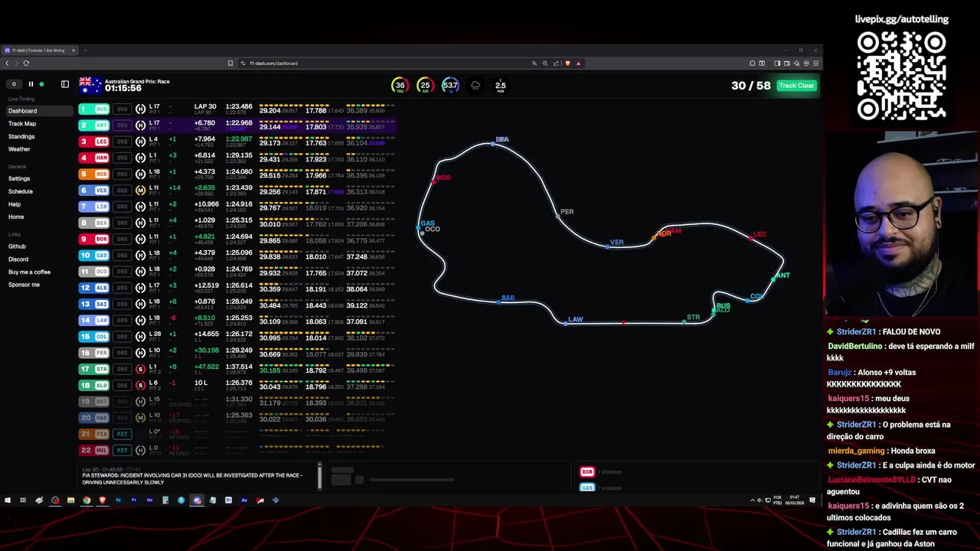This screenshot has height=551, width=980.
Task: Open the Github link
Action: click(x=17, y=246)
